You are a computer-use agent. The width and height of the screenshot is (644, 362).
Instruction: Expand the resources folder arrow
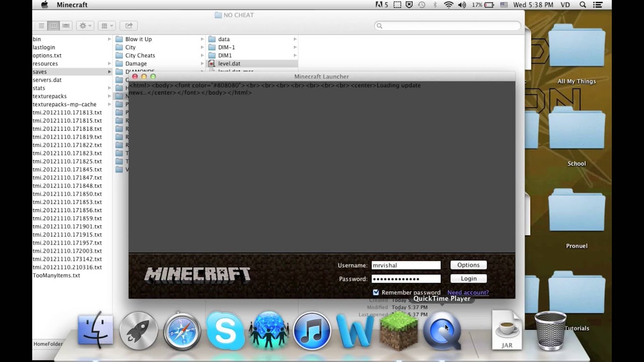pyautogui.click(x=109, y=64)
